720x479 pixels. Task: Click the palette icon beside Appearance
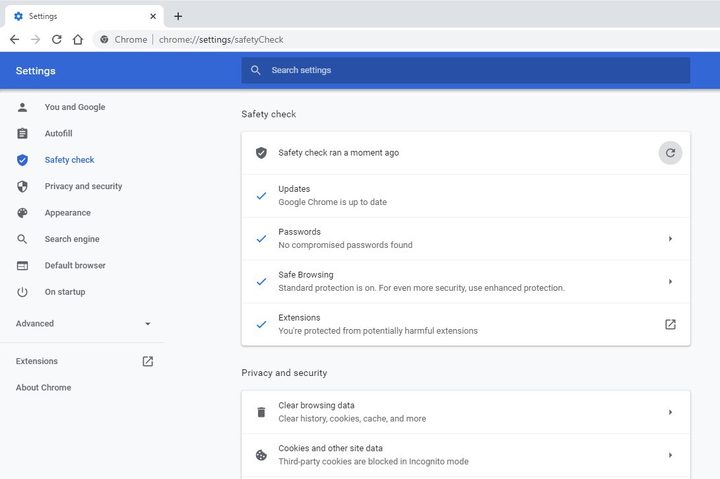tap(22, 213)
